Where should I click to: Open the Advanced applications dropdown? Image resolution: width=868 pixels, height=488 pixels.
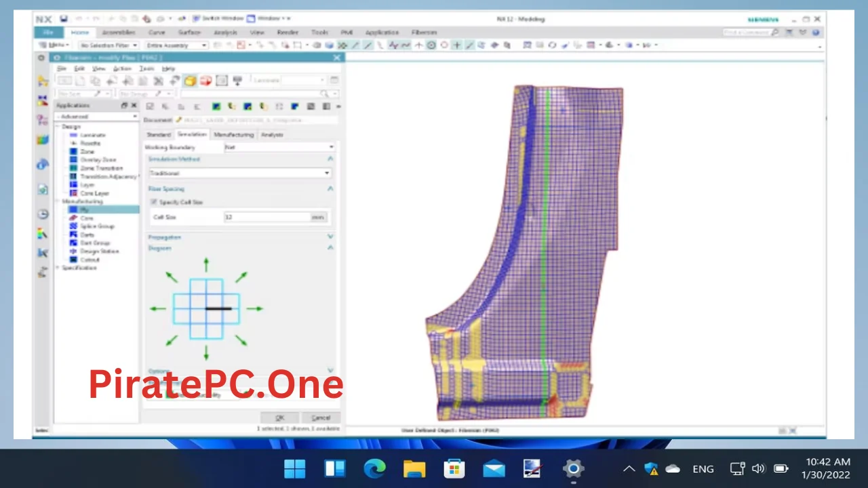pyautogui.click(x=96, y=117)
